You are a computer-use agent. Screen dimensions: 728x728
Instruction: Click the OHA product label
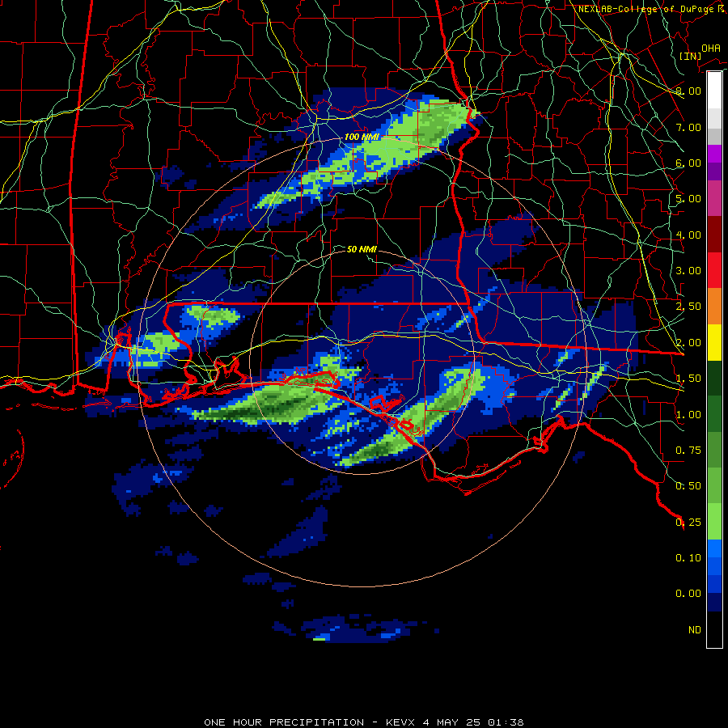[711, 48]
